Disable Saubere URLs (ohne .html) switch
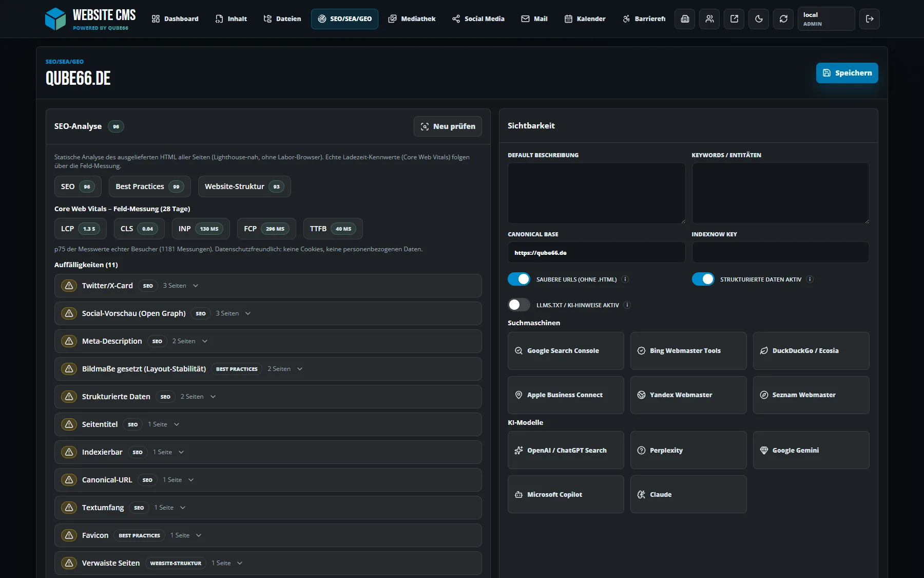 [519, 279]
